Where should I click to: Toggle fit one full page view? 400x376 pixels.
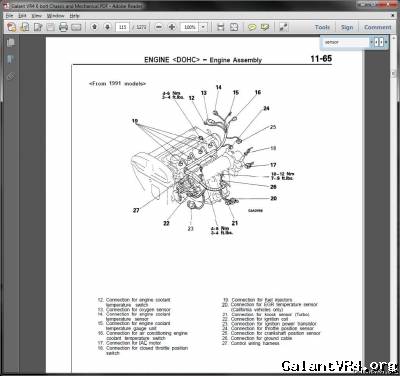tap(234, 27)
